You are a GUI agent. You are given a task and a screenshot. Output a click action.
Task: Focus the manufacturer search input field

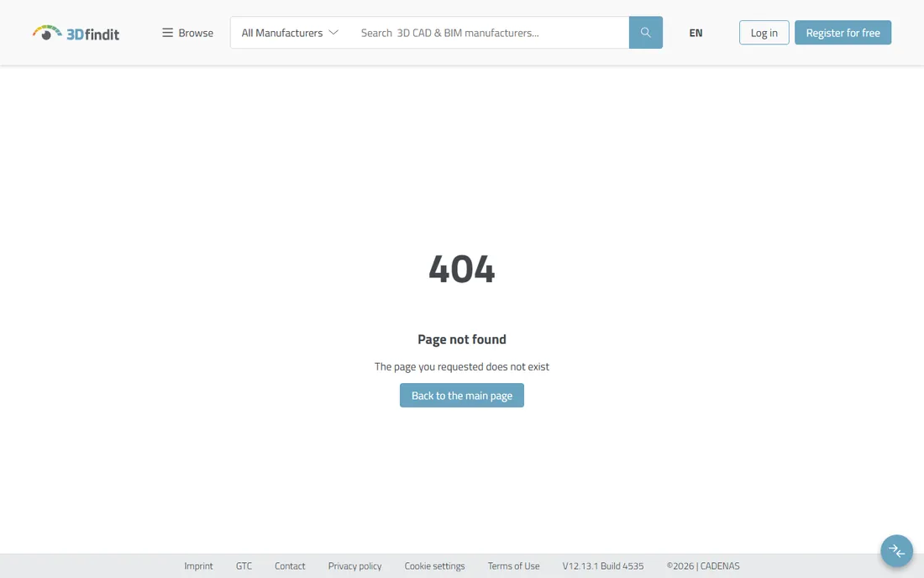click(x=491, y=33)
